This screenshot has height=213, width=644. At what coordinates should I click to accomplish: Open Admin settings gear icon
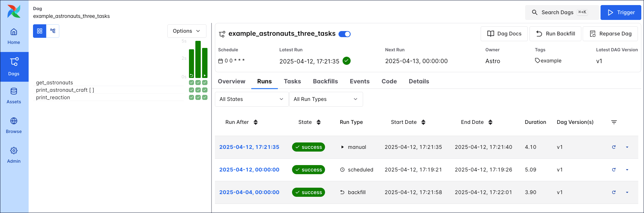tap(14, 155)
